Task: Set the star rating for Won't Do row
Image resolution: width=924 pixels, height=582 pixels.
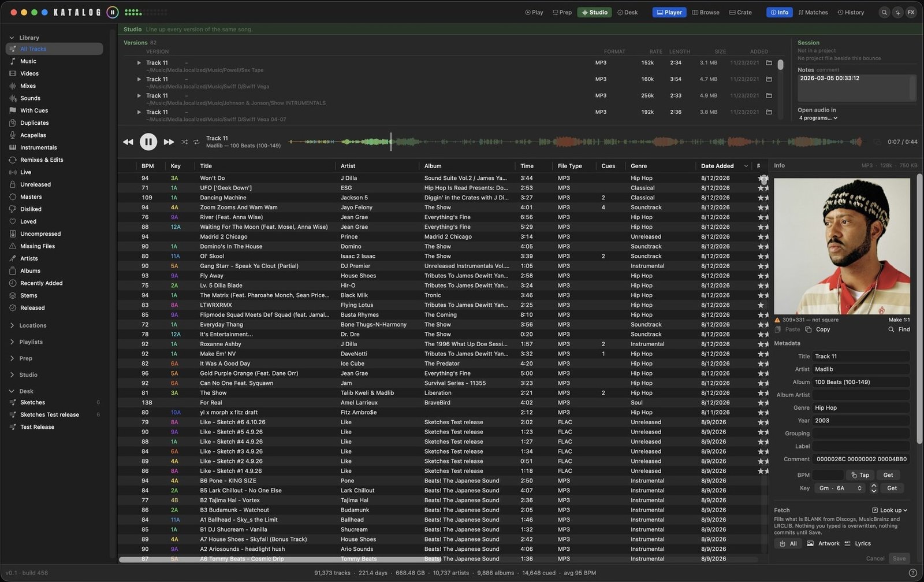Action: click(x=763, y=178)
